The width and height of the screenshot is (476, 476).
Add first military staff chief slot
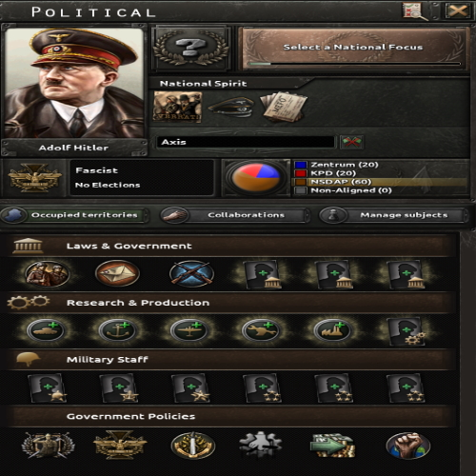(x=48, y=387)
